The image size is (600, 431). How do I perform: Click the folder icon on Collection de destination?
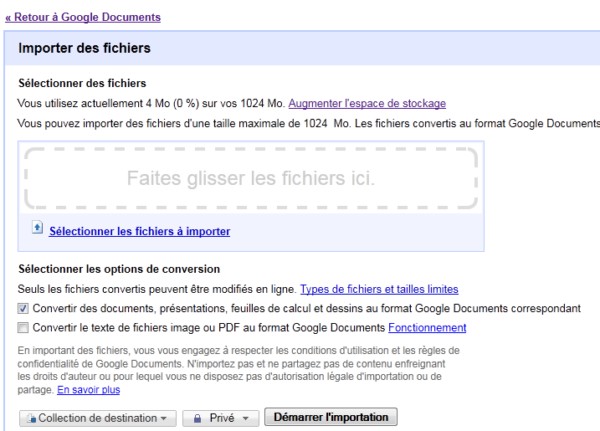click(x=31, y=417)
